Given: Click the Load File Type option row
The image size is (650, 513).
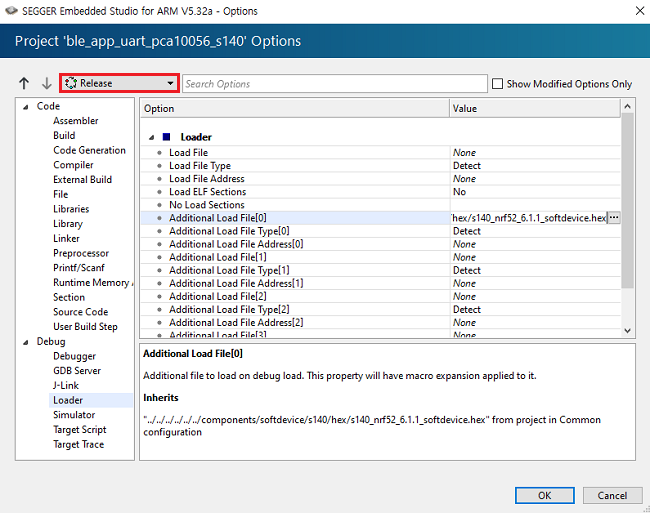Looking at the screenshot, I should point(381,166).
